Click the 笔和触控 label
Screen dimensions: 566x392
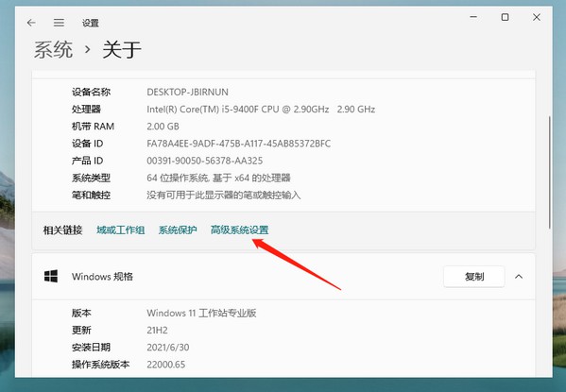point(91,196)
